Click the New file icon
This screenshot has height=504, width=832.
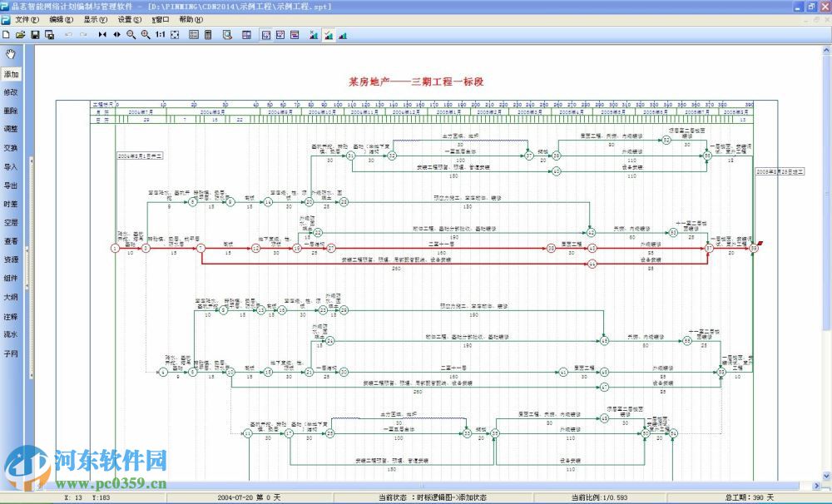7,35
